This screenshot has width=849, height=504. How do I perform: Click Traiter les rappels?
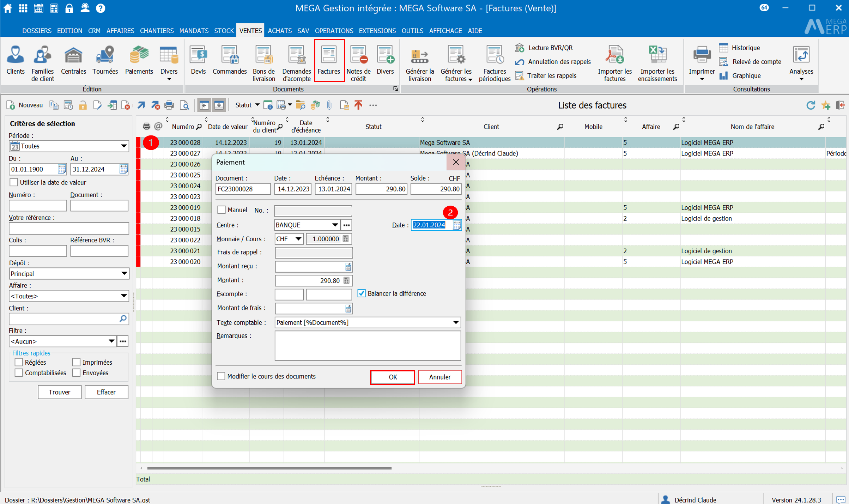(x=546, y=75)
